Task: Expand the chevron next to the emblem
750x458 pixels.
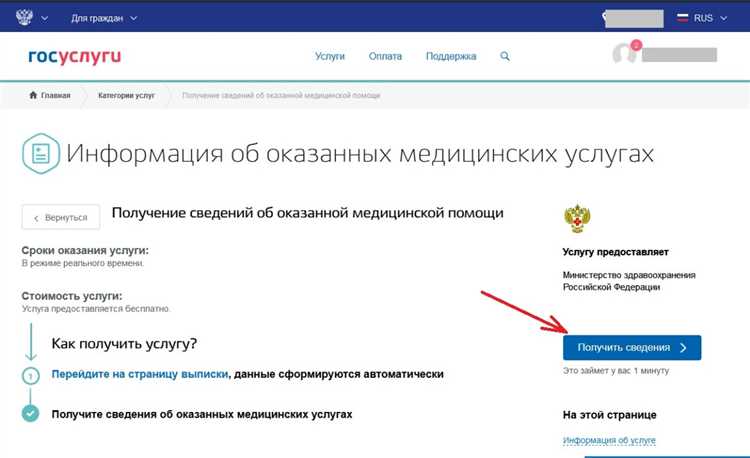Action: point(44,19)
